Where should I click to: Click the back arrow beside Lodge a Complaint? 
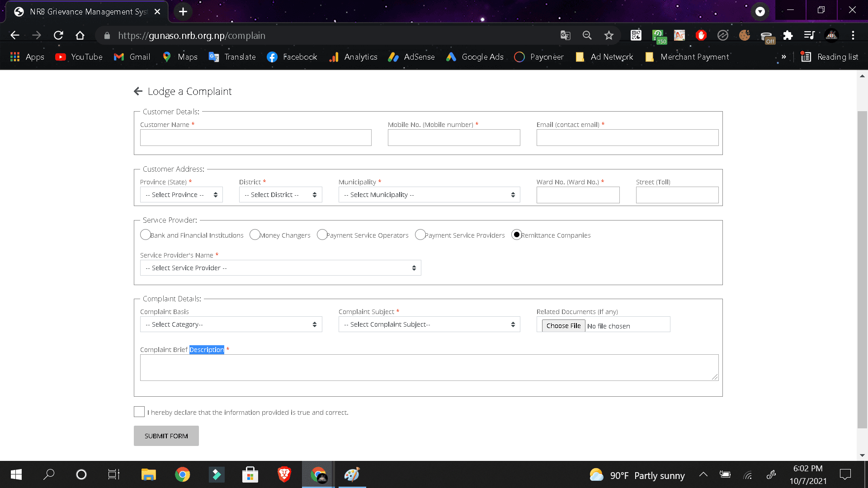pos(138,91)
